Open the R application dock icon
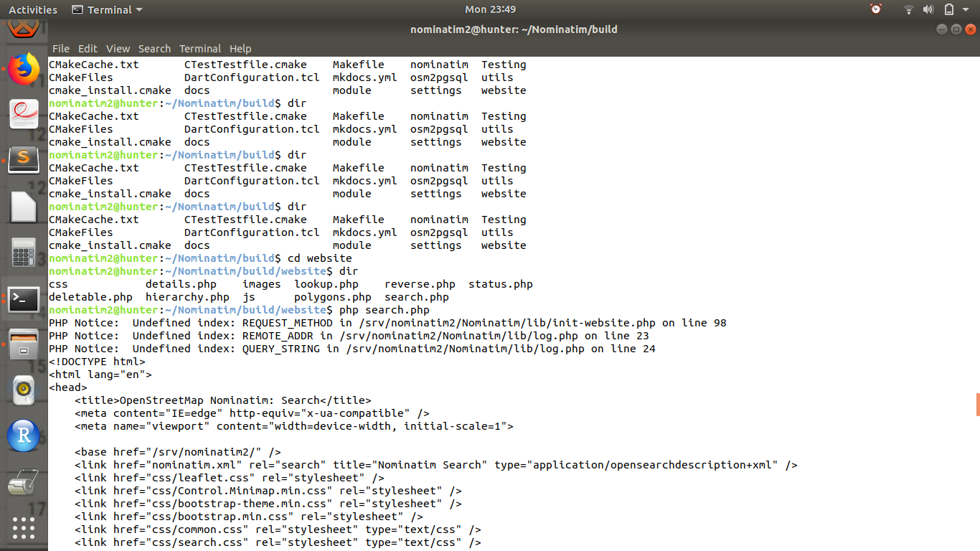 point(24,435)
